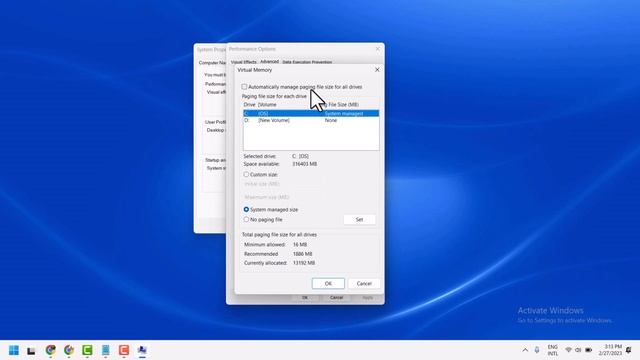Close the Virtual Memory dialog
Screen dimensions: 640x360
pos(377,70)
